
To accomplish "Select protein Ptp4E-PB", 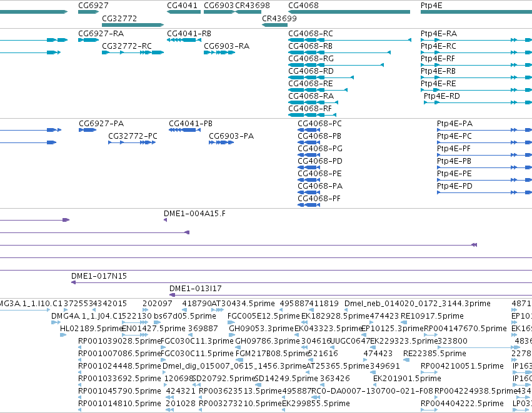I will coord(484,167).
